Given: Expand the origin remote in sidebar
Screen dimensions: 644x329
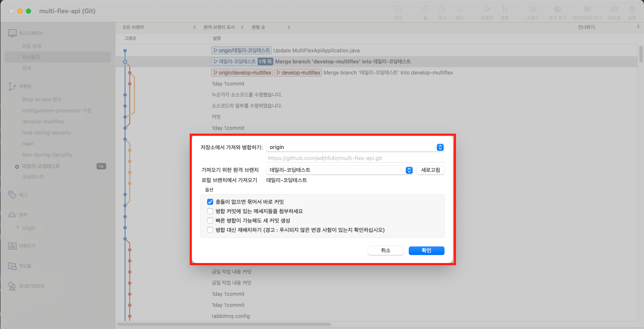Looking at the screenshot, I should pyautogui.click(x=18, y=227).
